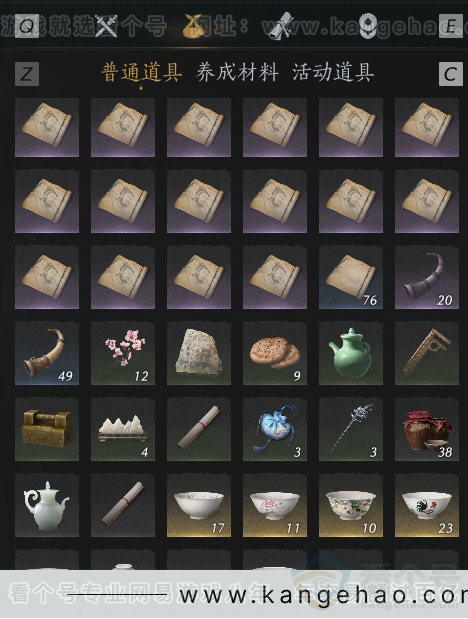Select the blue embroidered pouch item

pyautogui.click(x=275, y=430)
